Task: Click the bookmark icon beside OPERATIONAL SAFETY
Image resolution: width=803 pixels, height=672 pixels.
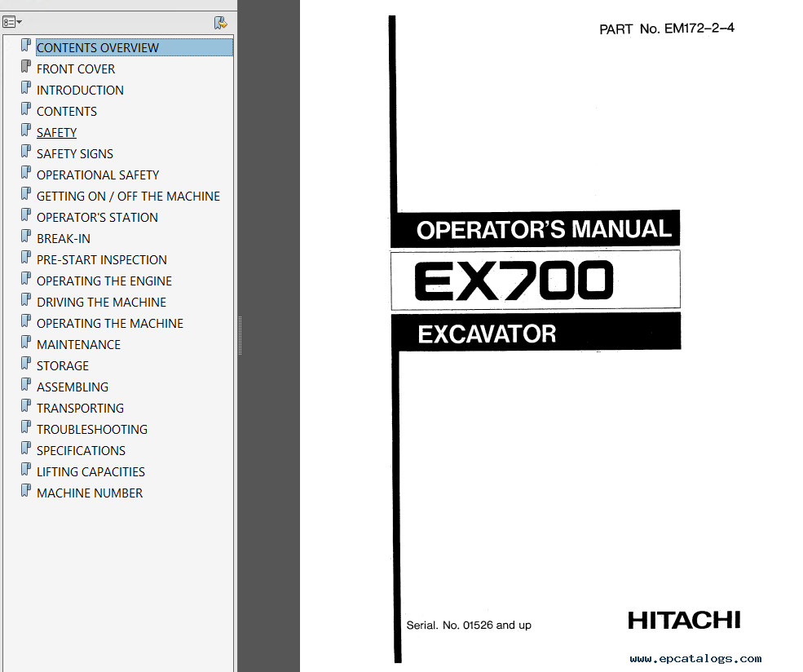Action: [x=25, y=173]
